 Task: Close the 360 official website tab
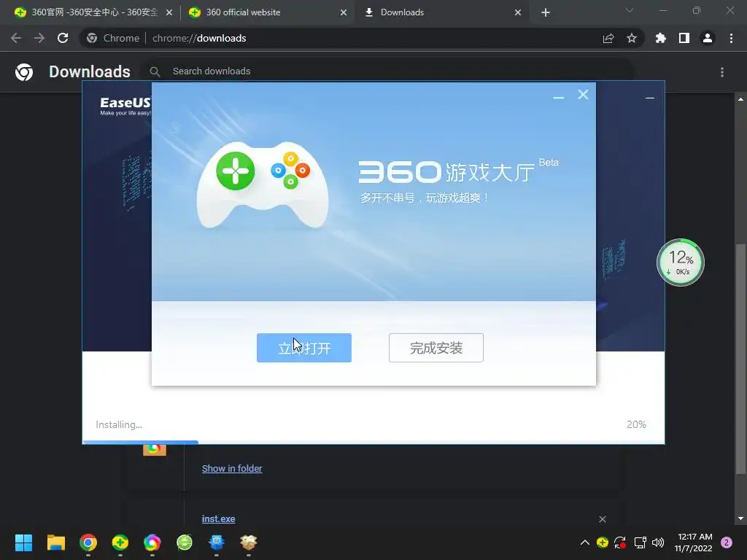tap(344, 12)
